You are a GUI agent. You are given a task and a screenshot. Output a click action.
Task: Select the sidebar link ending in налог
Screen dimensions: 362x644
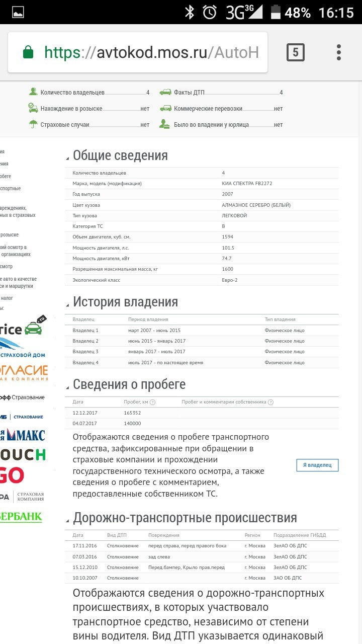7,298
